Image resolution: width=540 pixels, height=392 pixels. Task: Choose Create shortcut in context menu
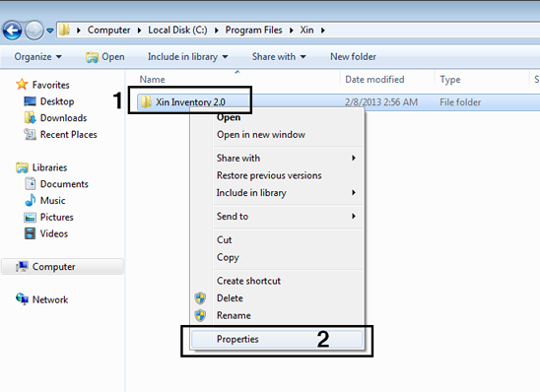[248, 281]
